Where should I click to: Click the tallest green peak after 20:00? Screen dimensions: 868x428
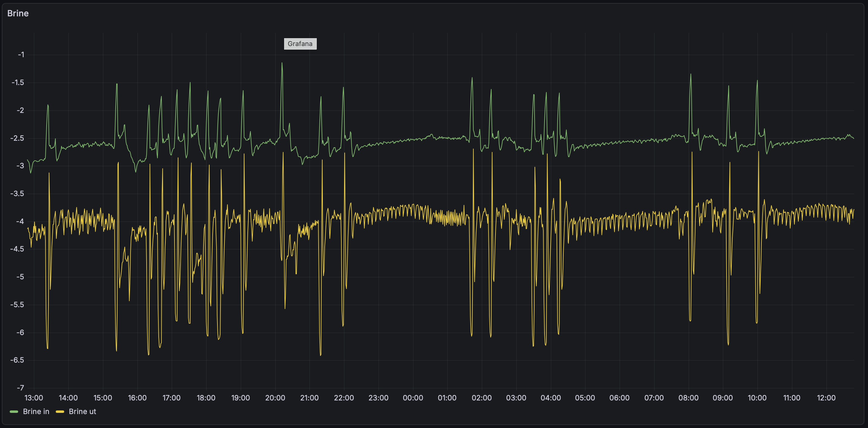(x=282, y=63)
